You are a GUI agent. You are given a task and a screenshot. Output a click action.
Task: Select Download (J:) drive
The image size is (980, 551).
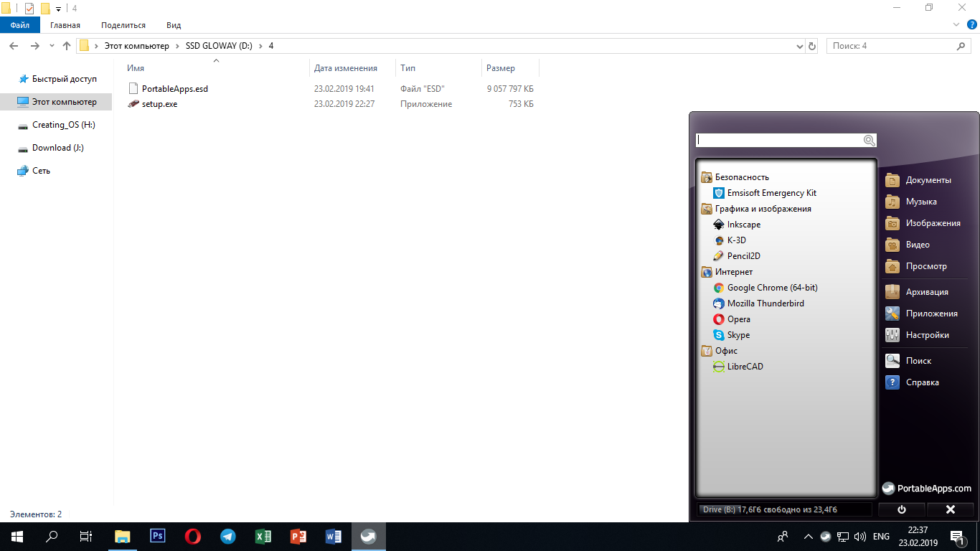click(50, 148)
